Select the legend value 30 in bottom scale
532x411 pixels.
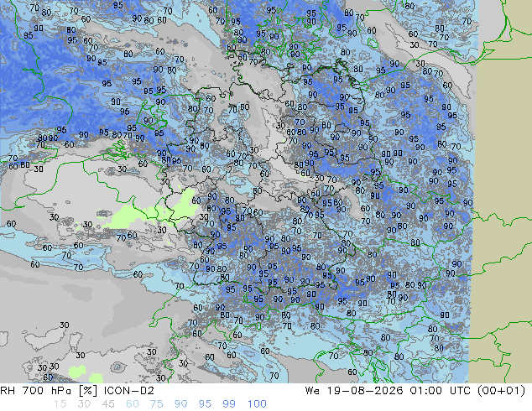point(84,404)
